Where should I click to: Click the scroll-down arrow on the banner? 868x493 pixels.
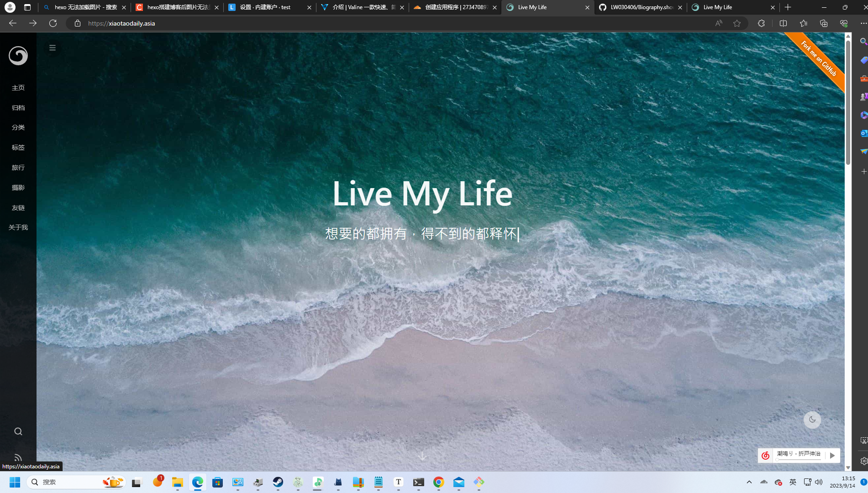(422, 456)
